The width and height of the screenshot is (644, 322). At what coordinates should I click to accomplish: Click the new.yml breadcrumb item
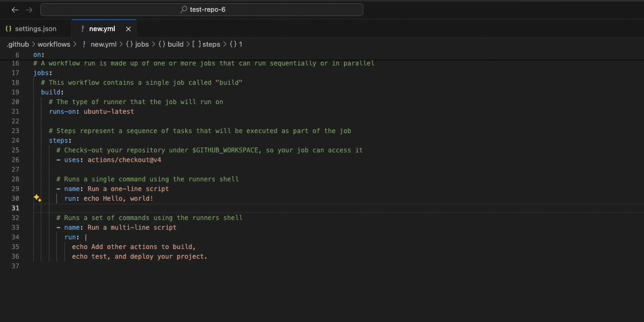103,45
